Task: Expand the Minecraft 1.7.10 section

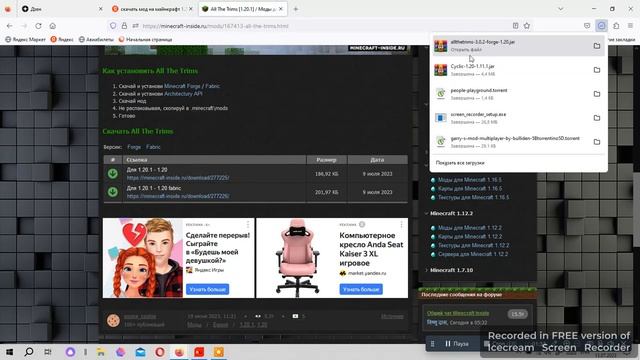Action: tap(426, 270)
